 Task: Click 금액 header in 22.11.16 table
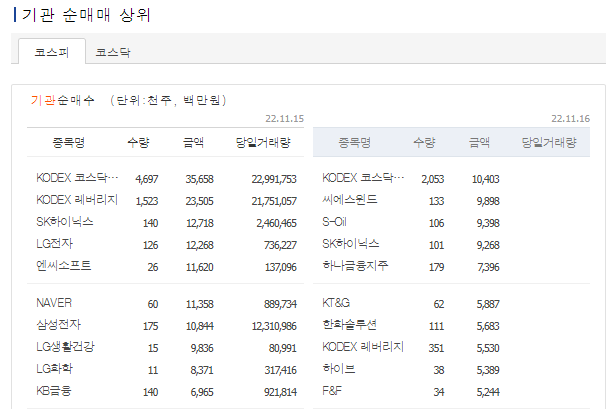479,142
